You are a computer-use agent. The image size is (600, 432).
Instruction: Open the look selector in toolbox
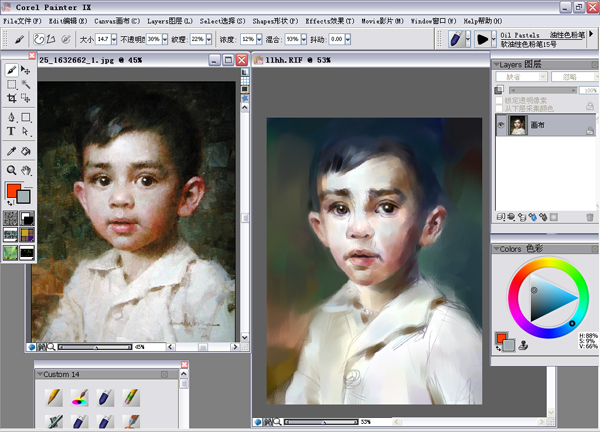[x=11, y=253]
